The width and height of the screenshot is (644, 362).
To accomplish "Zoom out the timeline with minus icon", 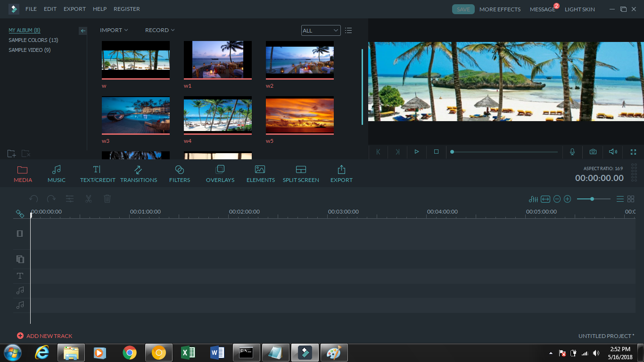I will coord(557,199).
